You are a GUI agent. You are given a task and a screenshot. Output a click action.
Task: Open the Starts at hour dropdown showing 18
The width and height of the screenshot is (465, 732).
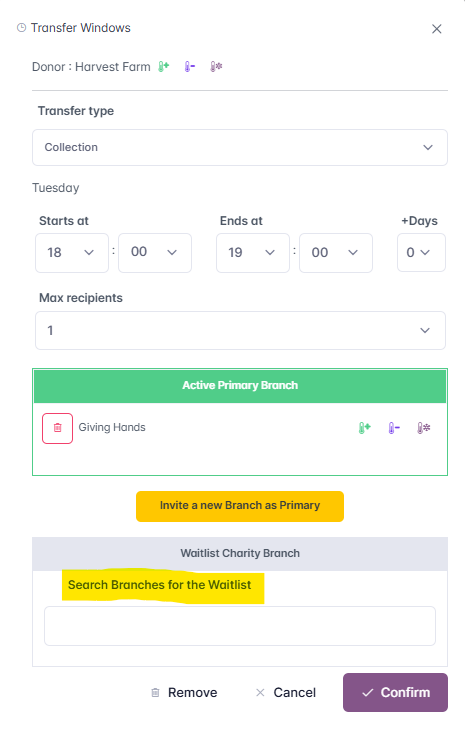pyautogui.click(x=72, y=253)
